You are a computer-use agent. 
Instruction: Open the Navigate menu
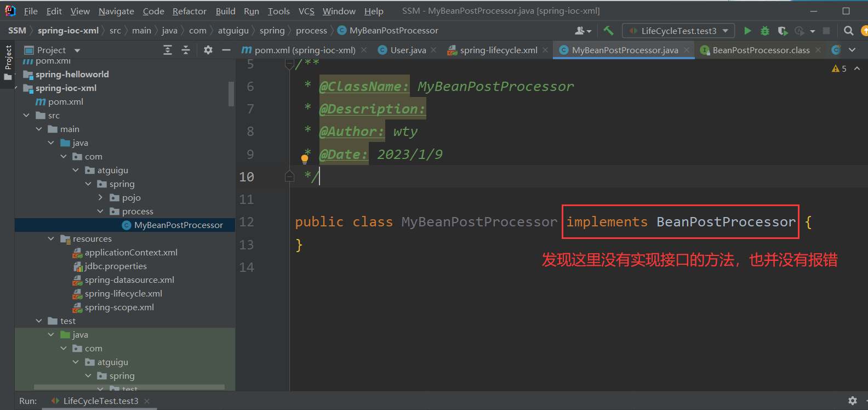tap(116, 11)
